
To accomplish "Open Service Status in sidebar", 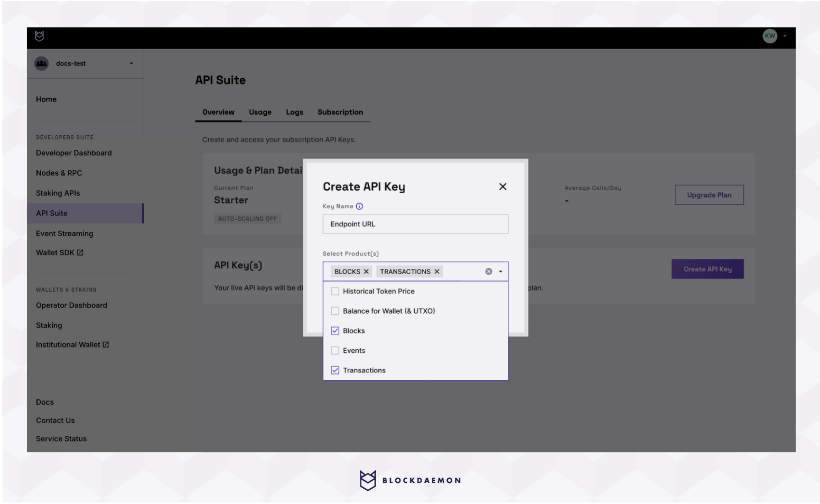I will point(61,439).
